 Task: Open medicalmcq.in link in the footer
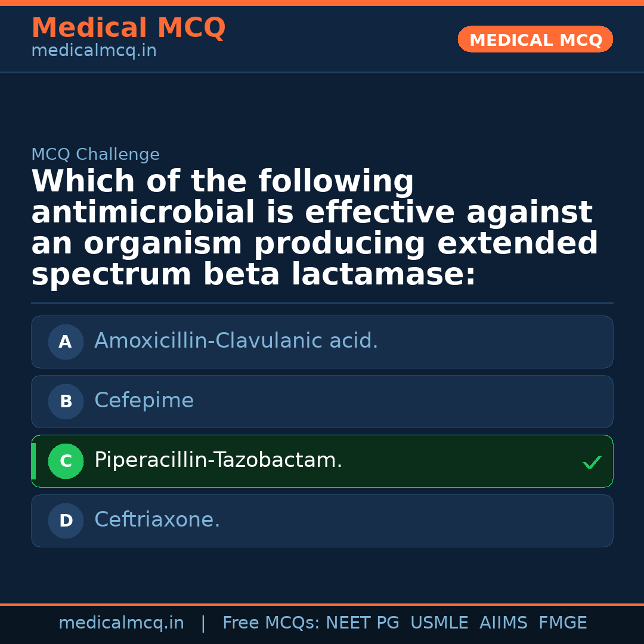click(121, 623)
